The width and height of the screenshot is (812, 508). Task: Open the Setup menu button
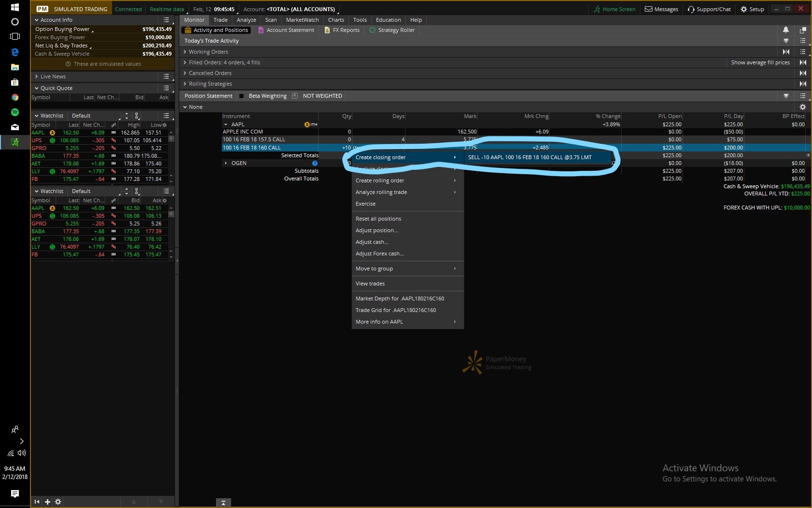(752, 9)
